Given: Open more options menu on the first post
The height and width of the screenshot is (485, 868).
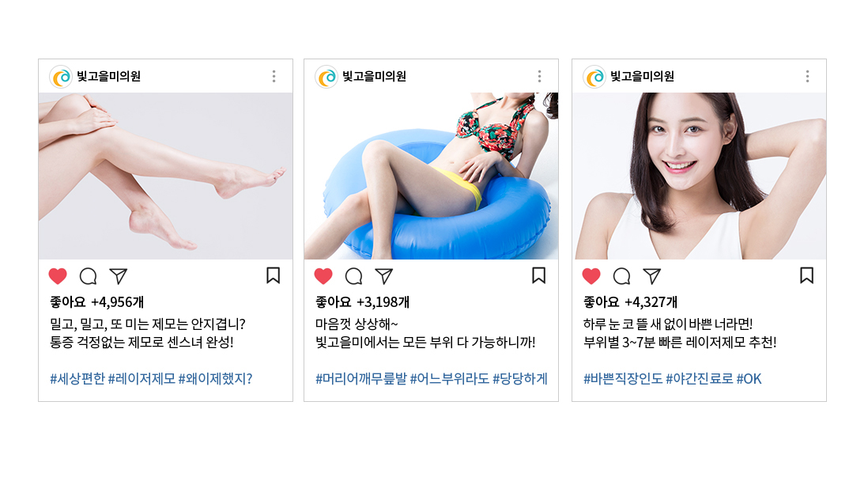Looking at the screenshot, I should 274,77.
